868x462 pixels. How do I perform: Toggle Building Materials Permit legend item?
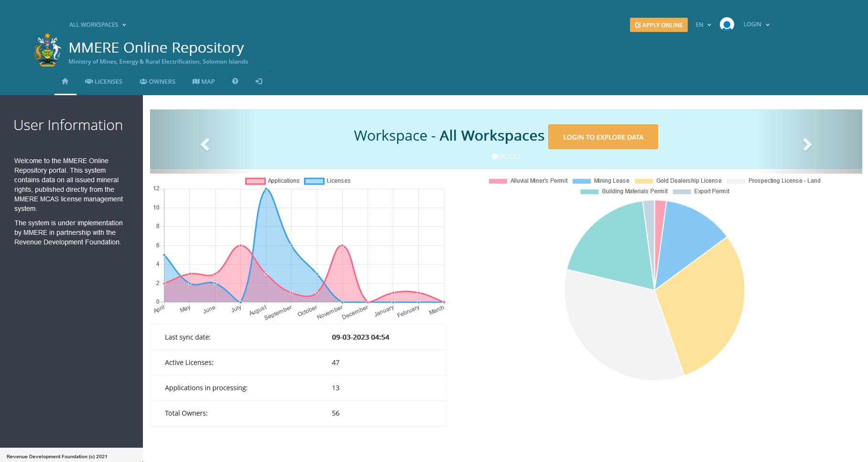pos(624,191)
